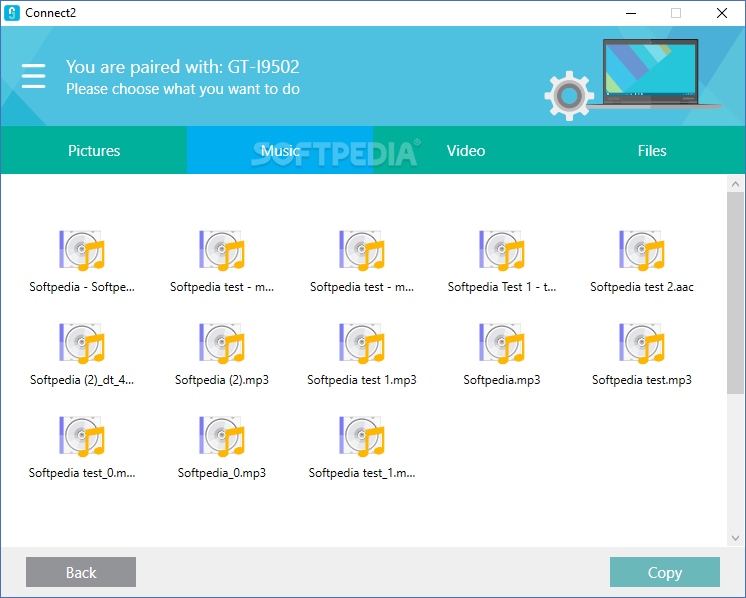Screen dimensions: 746x598
Task: Click the scrollbar down arrow
Action: point(736,538)
